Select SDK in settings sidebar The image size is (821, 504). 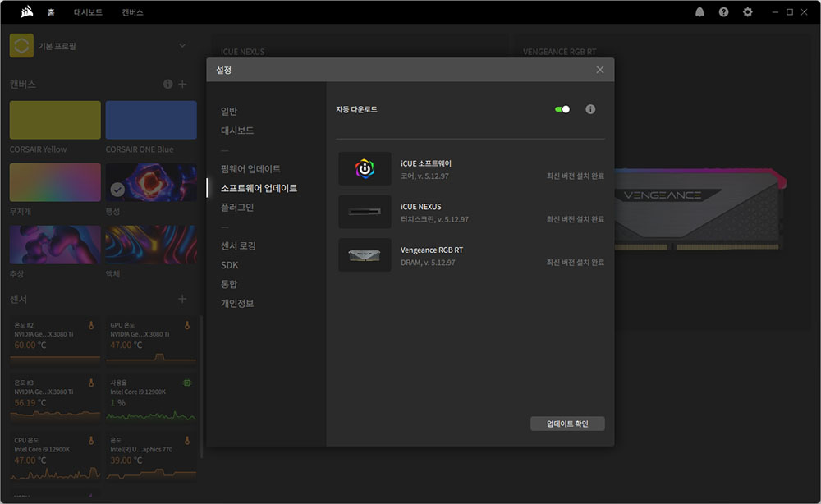click(229, 265)
